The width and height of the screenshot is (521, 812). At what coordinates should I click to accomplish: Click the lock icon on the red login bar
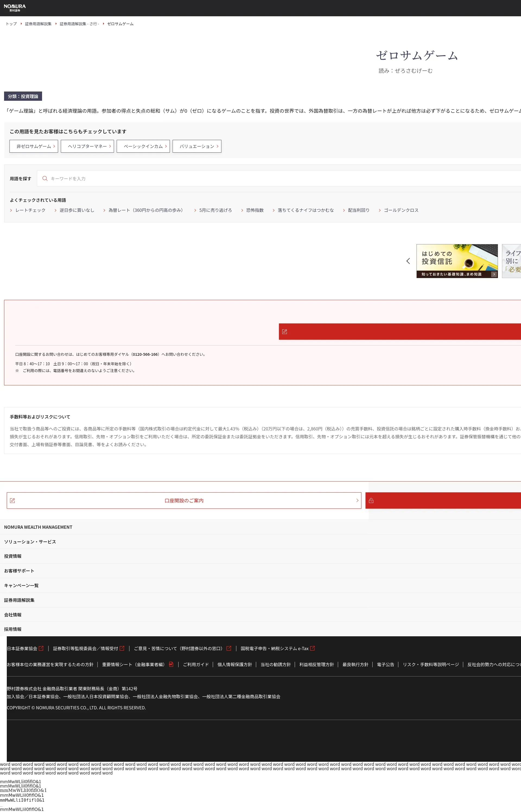pos(371,500)
